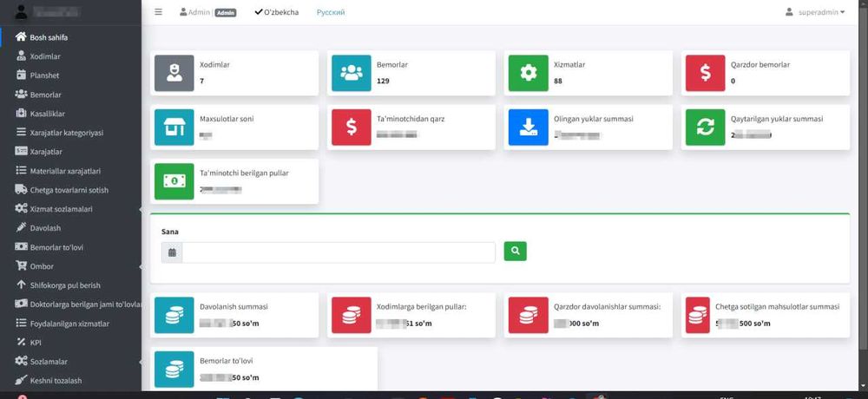The width and height of the screenshot is (868, 399).
Task: Click the green search magnifier button
Action: (x=515, y=252)
